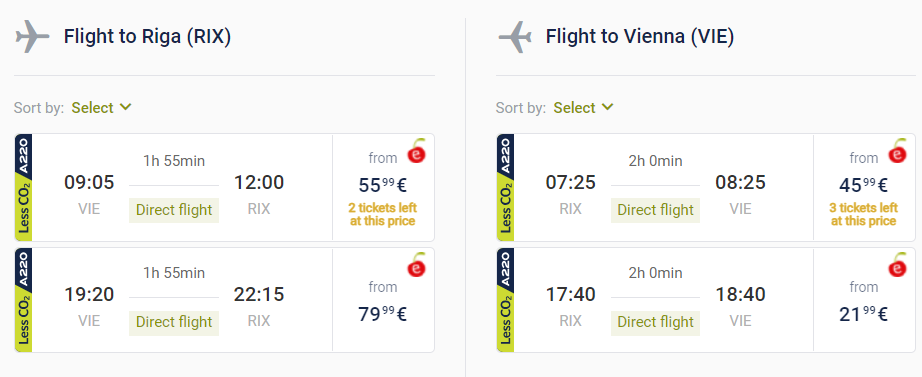
Task: Click the chevron next to Select under Flight to Vienna
Action: click(608, 107)
